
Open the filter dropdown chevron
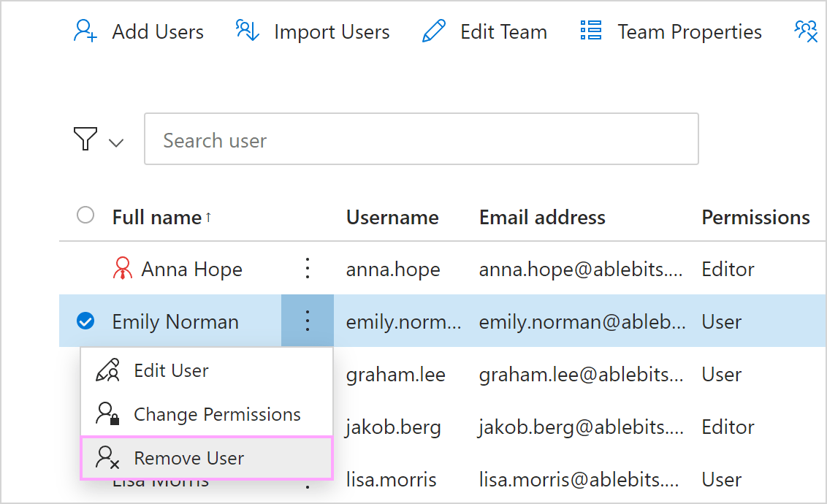click(116, 142)
